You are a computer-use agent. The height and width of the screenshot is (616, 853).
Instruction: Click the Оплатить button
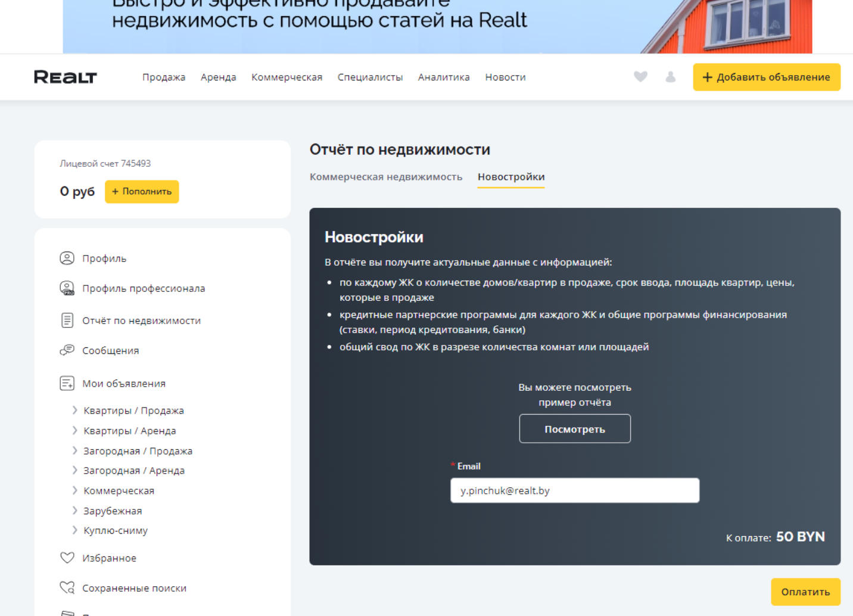[806, 592]
